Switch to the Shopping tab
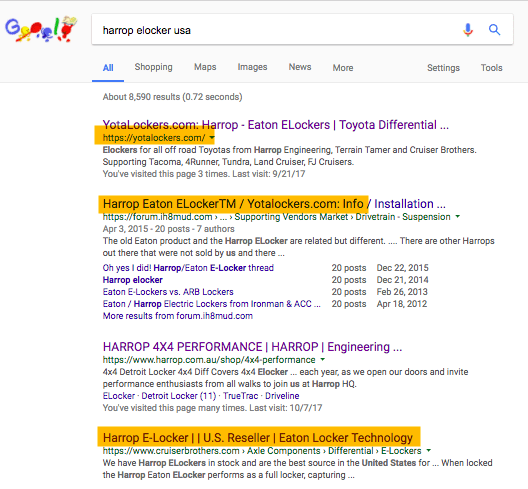The width and height of the screenshot is (528, 489). point(154,67)
